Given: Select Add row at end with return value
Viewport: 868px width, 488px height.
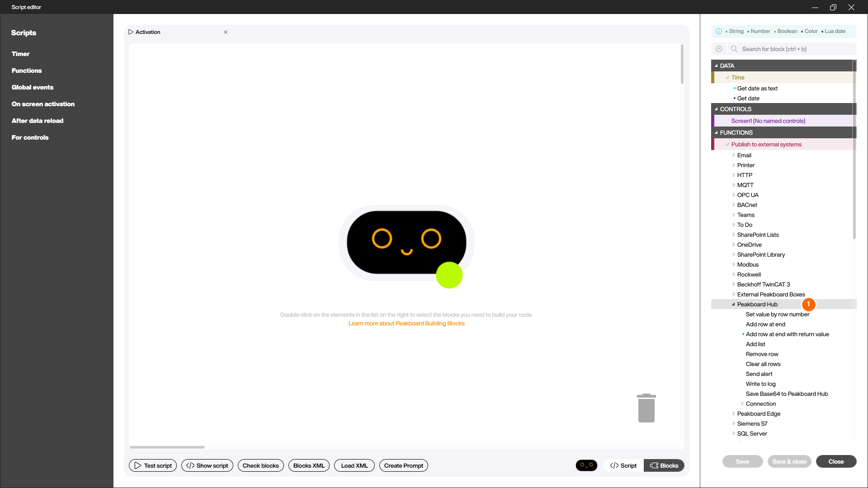Looking at the screenshot, I should 787,334.
